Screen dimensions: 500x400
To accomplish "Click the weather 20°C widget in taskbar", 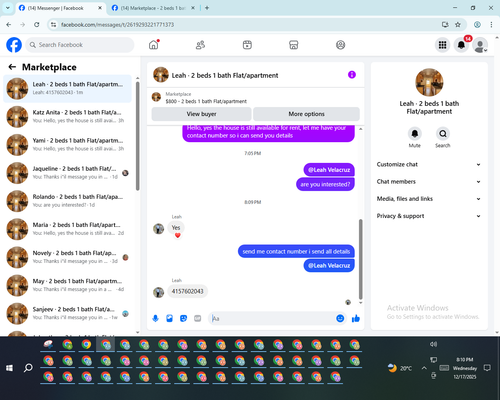I will pos(400,368).
